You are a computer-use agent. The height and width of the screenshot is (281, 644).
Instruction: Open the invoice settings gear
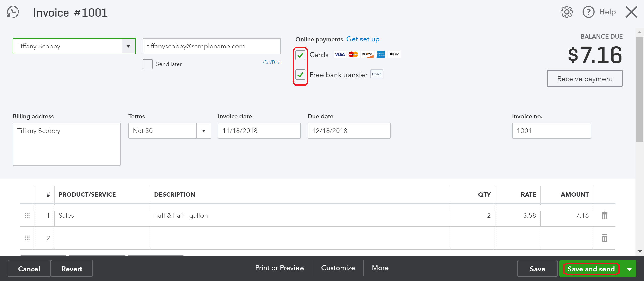coord(567,12)
